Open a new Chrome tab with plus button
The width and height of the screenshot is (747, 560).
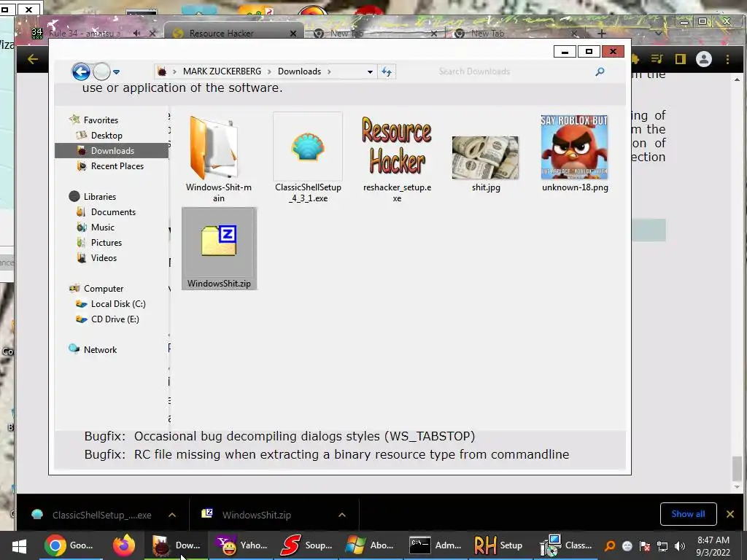pos(602,34)
